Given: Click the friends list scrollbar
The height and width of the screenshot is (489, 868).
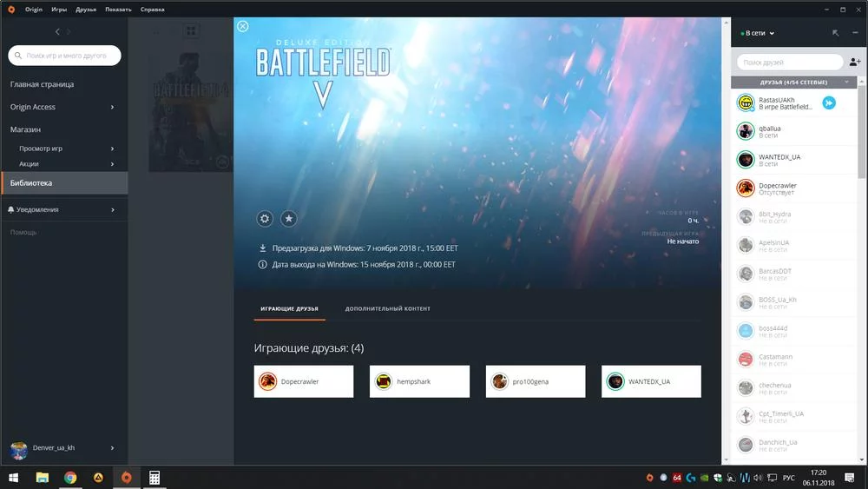Looking at the screenshot, I should click(861, 132).
